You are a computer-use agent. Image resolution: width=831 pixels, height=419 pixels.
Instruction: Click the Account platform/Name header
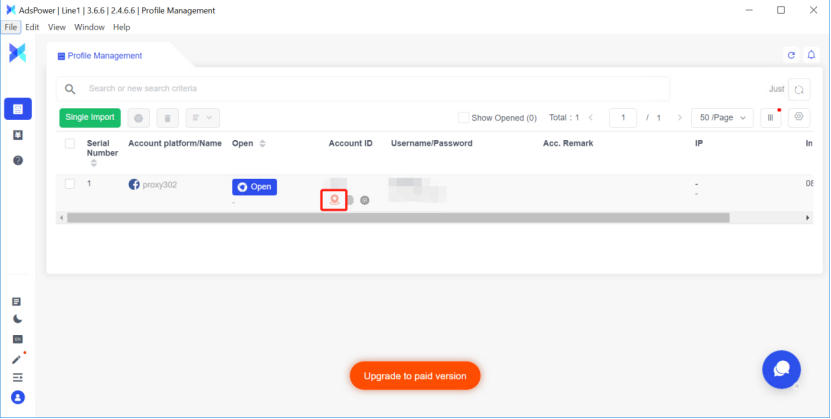pos(175,144)
